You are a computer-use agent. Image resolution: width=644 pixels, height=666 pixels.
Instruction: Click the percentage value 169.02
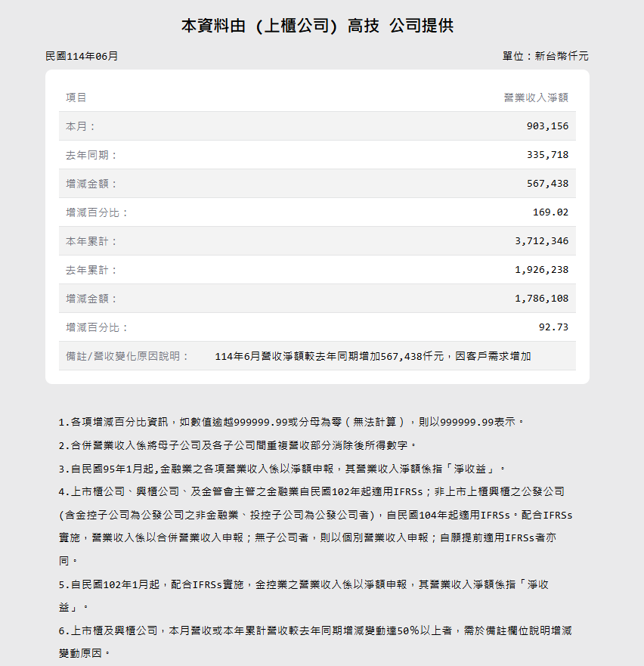550,212
